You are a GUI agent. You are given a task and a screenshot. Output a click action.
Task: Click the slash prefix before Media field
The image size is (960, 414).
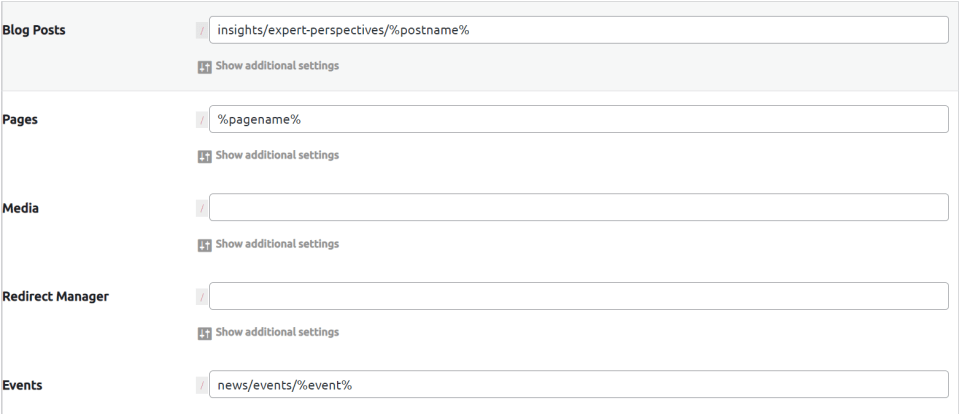point(203,207)
